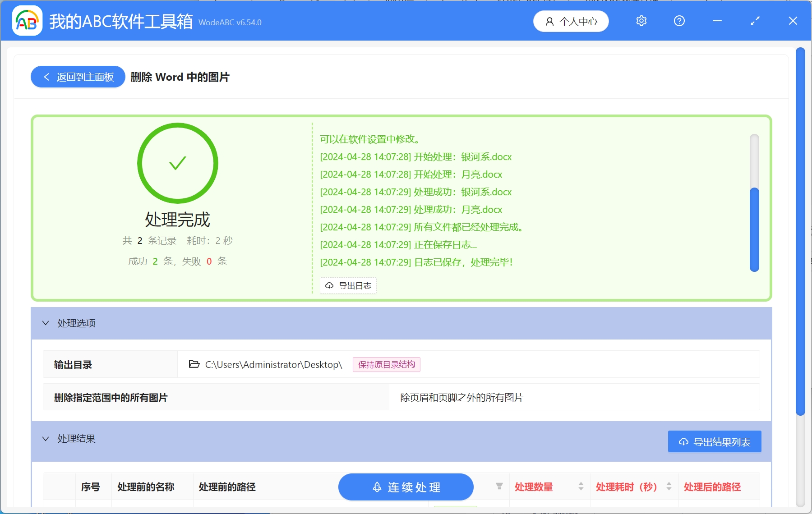Click the download icon on 导出日志
Screen dimensions: 812x514
tap(328, 285)
